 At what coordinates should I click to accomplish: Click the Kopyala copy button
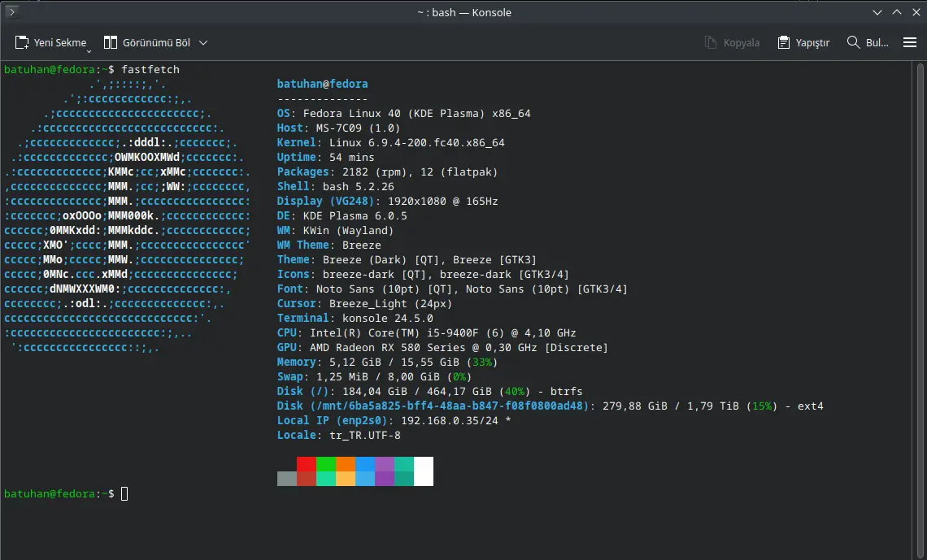click(732, 42)
